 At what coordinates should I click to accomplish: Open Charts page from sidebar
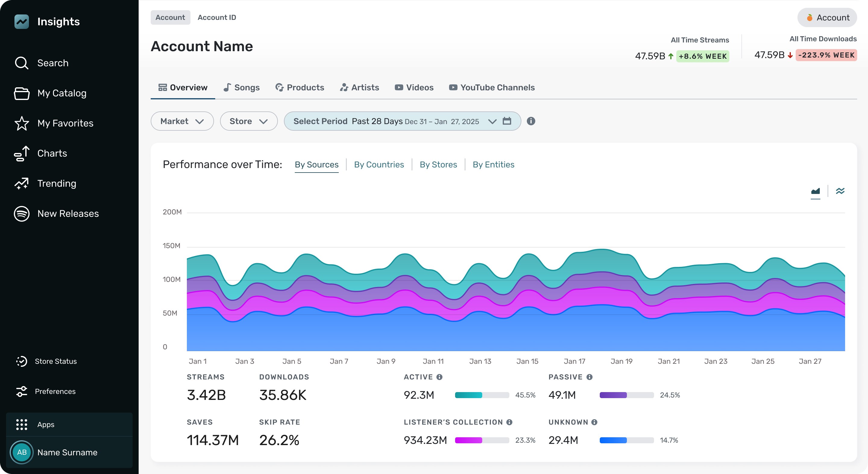(52, 153)
